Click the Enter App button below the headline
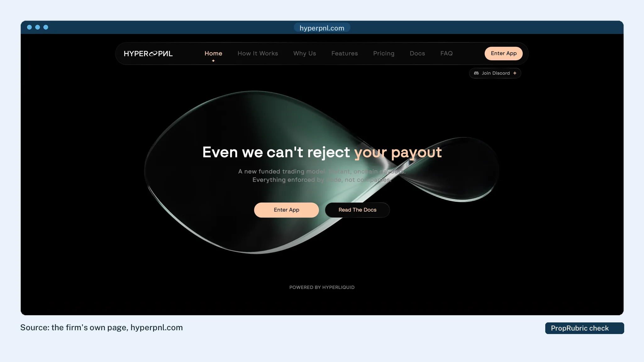The height and width of the screenshot is (362, 644). 286,210
